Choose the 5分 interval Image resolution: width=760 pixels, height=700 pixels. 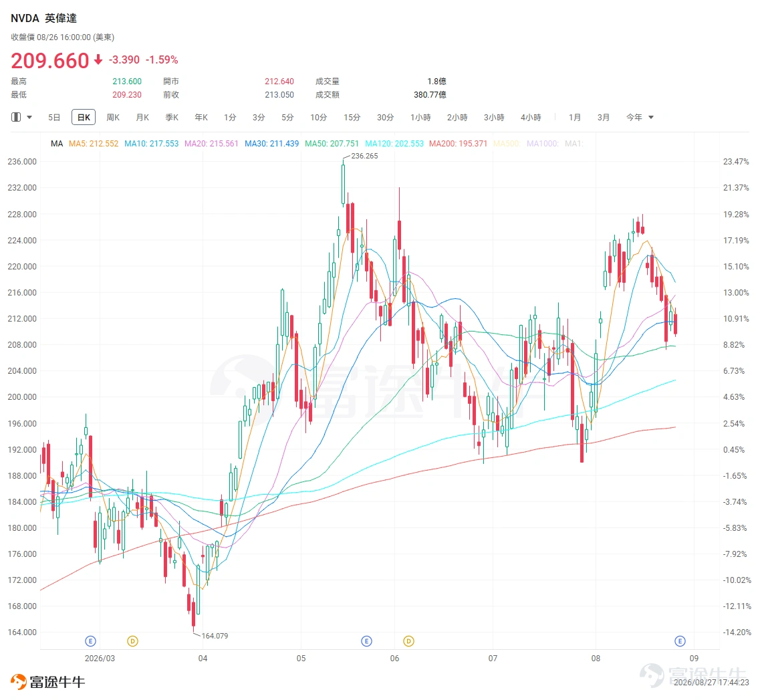pyautogui.click(x=288, y=117)
